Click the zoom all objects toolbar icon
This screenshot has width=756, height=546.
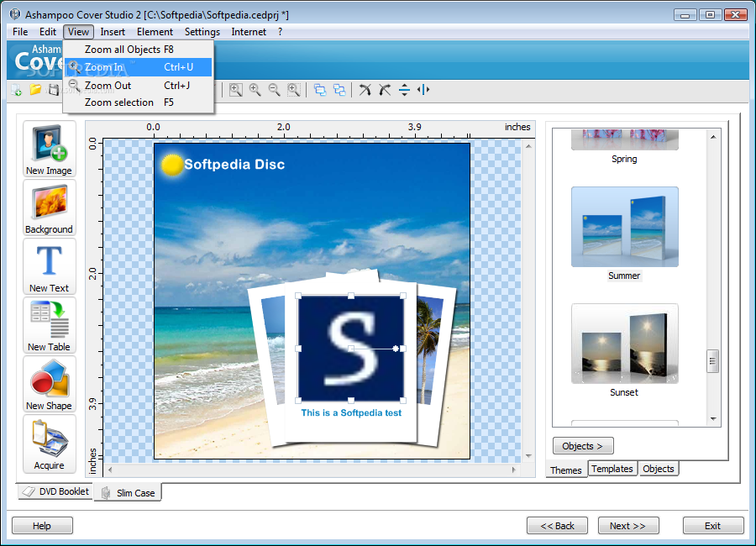pos(236,90)
